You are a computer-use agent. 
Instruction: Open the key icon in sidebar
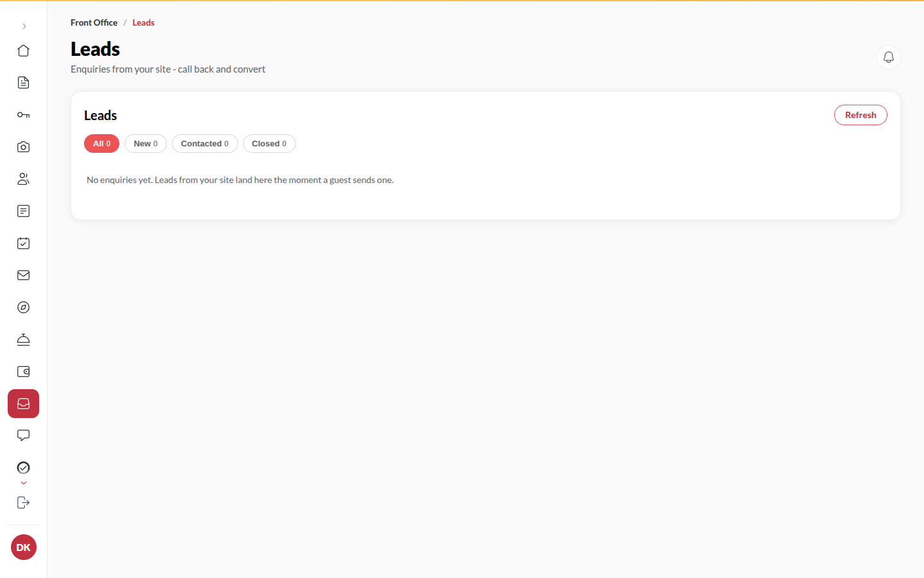pos(24,115)
